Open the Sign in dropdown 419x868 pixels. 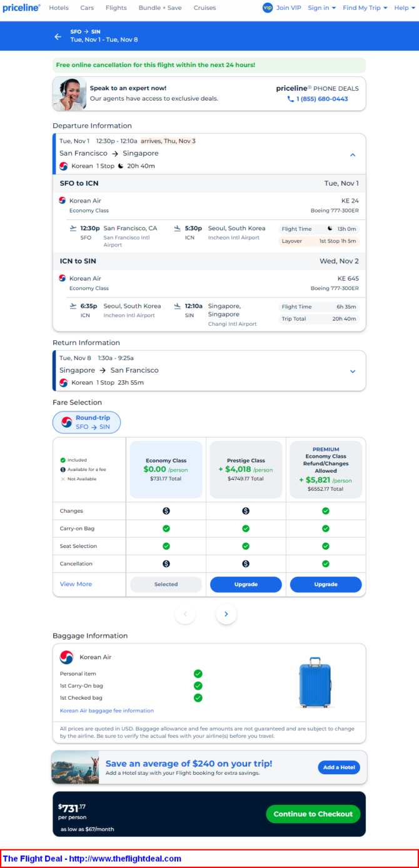tap(322, 8)
